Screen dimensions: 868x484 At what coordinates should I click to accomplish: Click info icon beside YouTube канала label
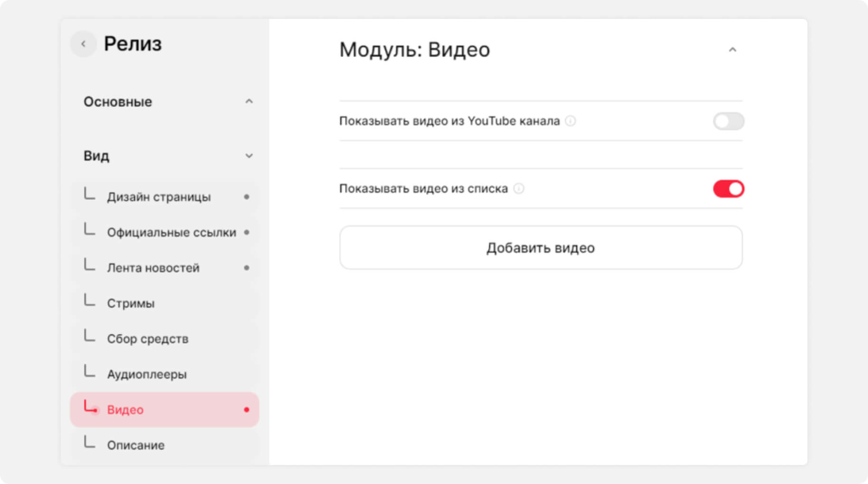570,121
